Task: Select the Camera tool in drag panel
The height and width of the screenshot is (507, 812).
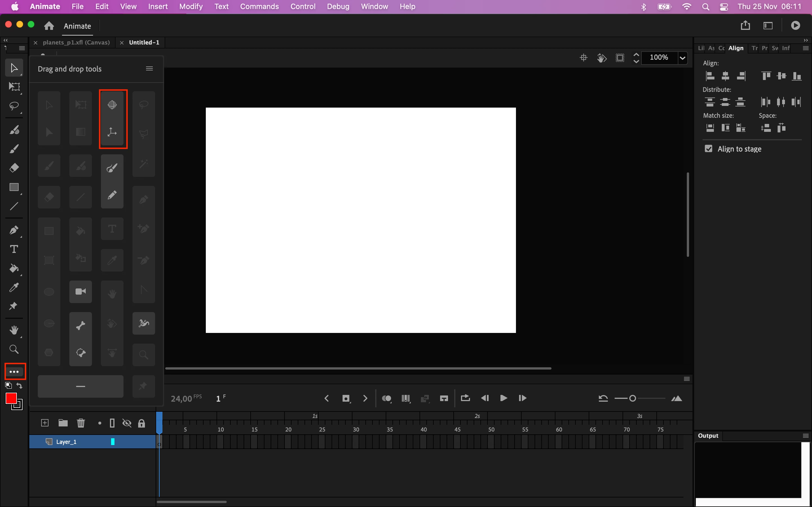Action: (x=81, y=292)
